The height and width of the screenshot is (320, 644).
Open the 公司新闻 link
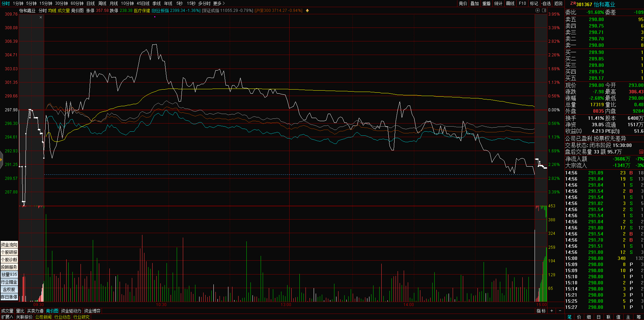pos(43,317)
